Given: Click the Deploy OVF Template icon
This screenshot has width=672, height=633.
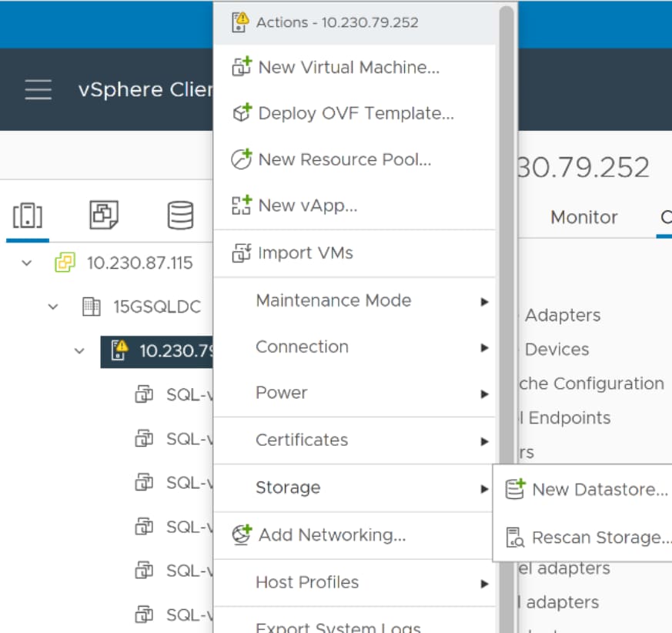Looking at the screenshot, I should pos(242,112).
